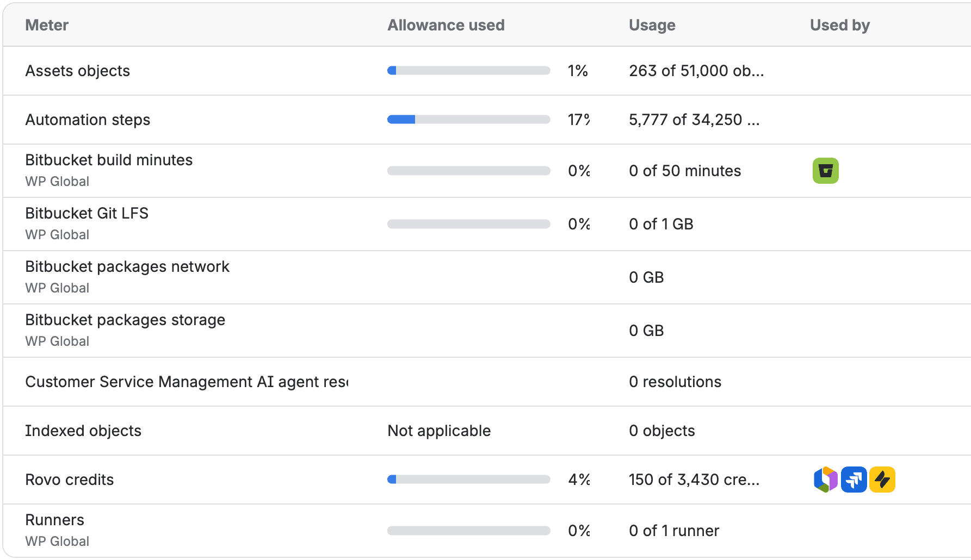Click the Atlassian Rovo icon for Rovo credits

pos(825,480)
